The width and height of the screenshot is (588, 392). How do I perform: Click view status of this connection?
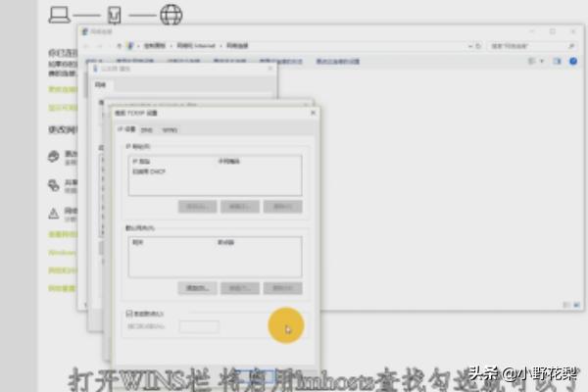(x=281, y=61)
